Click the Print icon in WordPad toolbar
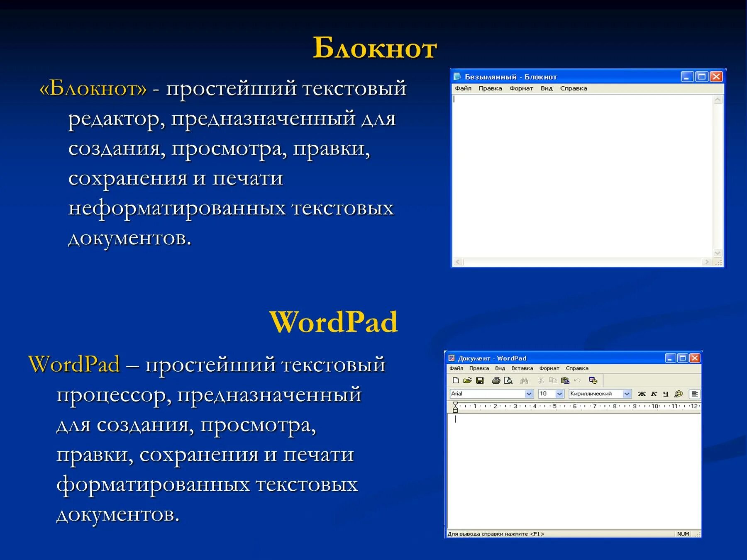The width and height of the screenshot is (747, 560). (496, 380)
